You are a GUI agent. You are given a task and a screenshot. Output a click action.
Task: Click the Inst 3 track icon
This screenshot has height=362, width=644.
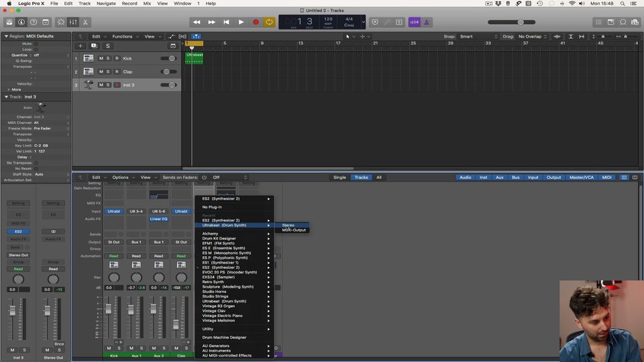click(x=89, y=85)
